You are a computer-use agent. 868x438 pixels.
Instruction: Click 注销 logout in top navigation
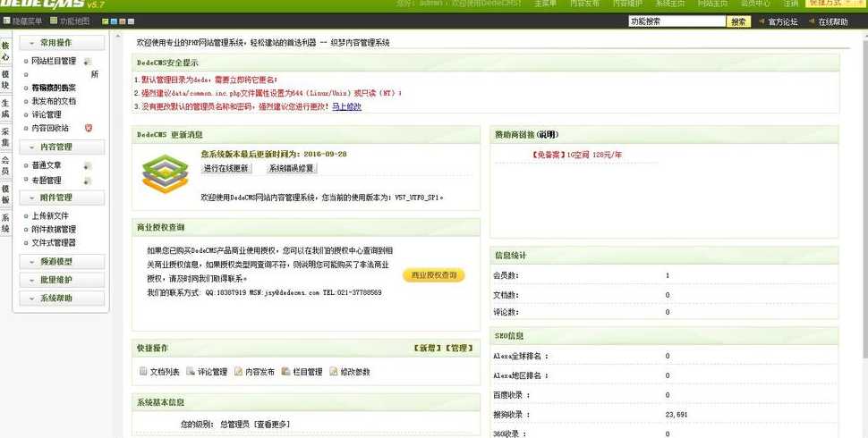[x=790, y=4]
